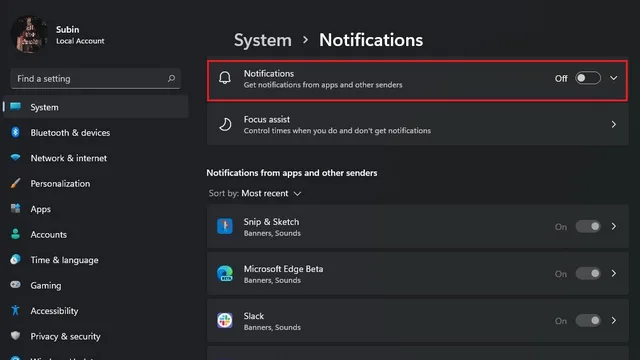Open Privacy & security settings
This screenshot has height=360, width=640.
(96, 336)
